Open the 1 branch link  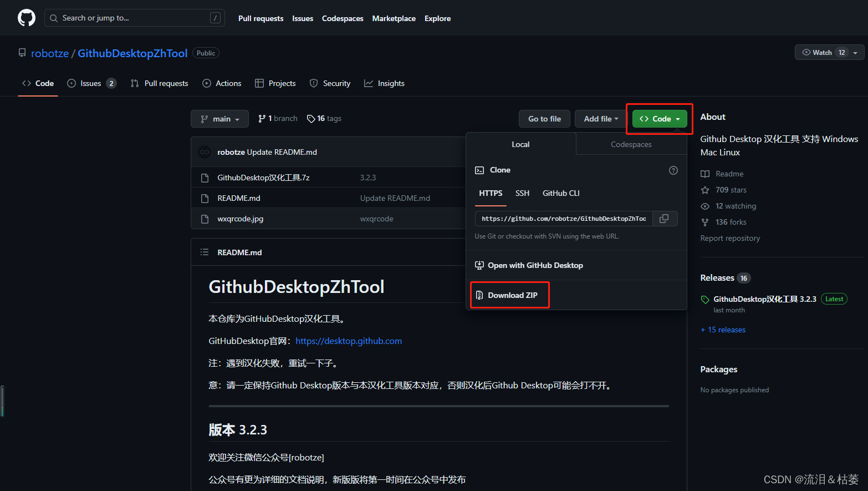pyautogui.click(x=278, y=119)
